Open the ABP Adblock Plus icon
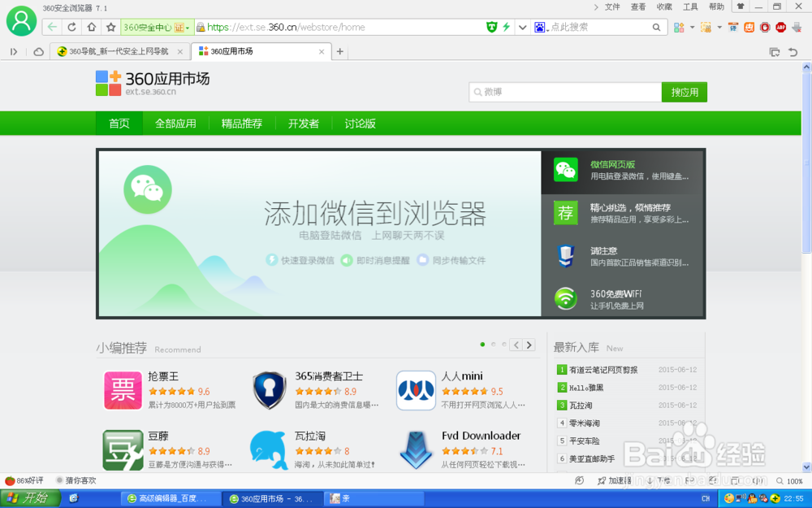Screen dimensions: 812x508 tap(781, 28)
